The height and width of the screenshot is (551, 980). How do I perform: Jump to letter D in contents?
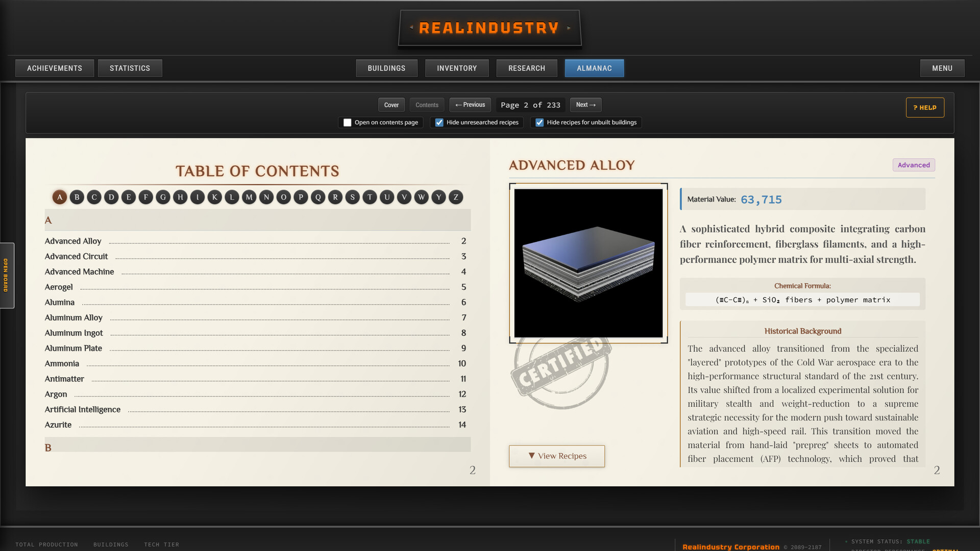coord(111,197)
